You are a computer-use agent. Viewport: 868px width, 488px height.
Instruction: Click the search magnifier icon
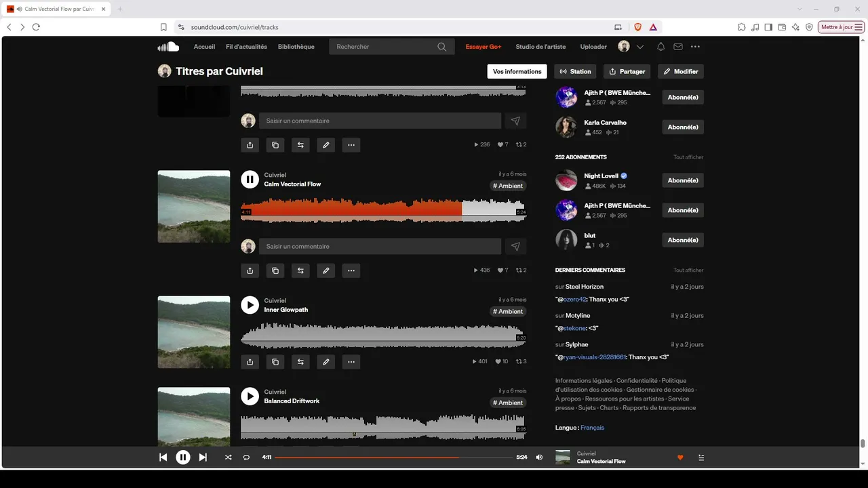click(442, 47)
